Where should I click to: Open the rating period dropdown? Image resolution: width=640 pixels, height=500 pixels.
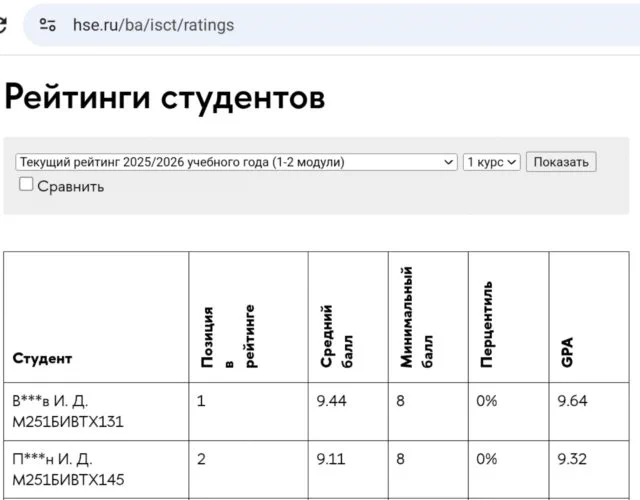click(x=236, y=162)
